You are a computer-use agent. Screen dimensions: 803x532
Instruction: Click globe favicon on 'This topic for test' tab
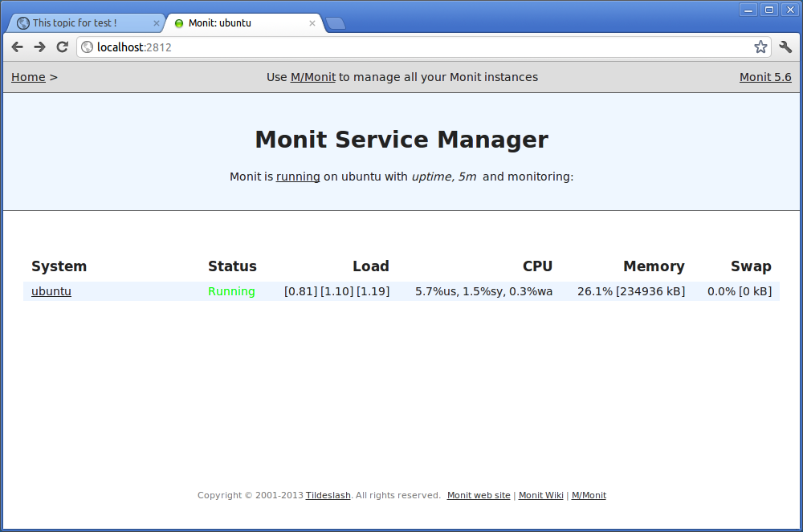click(23, 23)
